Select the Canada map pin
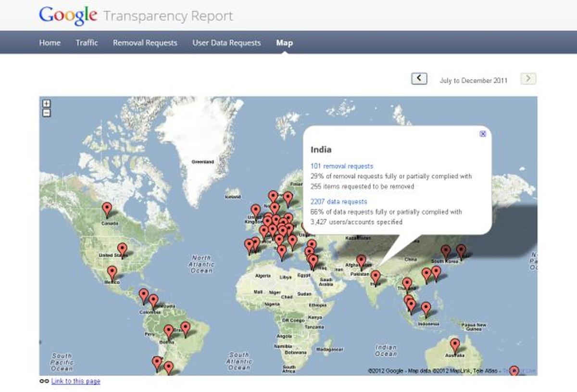This screenshot has height=392, width=577. pyautogui.click(x=107, y=209)
